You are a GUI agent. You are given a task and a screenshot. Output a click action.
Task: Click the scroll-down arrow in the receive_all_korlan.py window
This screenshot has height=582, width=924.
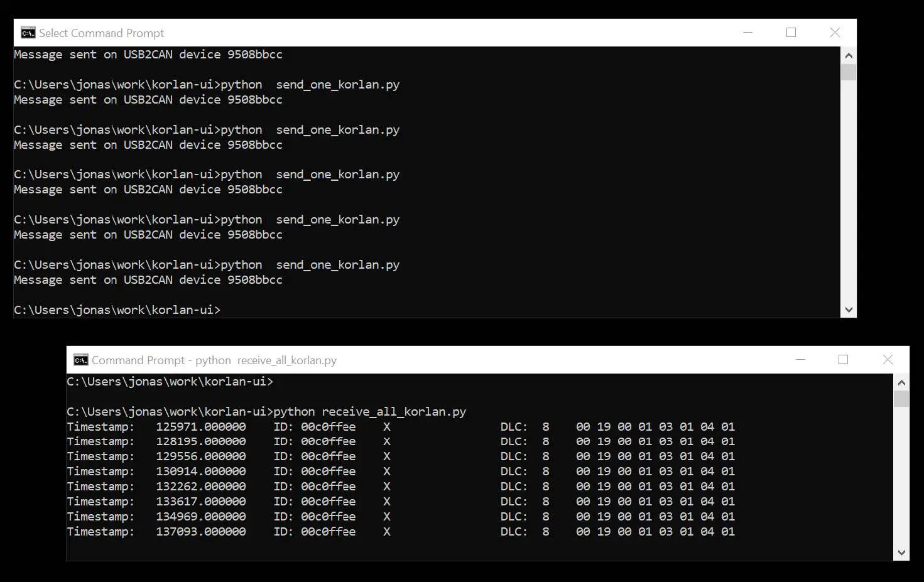[901, 553]
